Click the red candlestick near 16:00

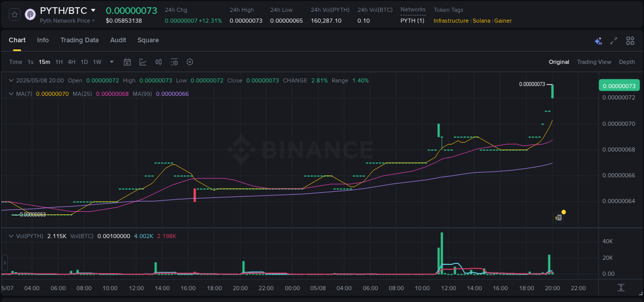pyautogui.click(x=195, y=195)
